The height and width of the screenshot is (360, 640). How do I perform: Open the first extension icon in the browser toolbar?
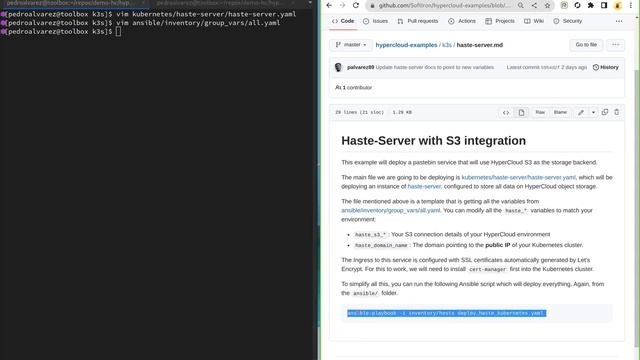(x=564, y=6)
